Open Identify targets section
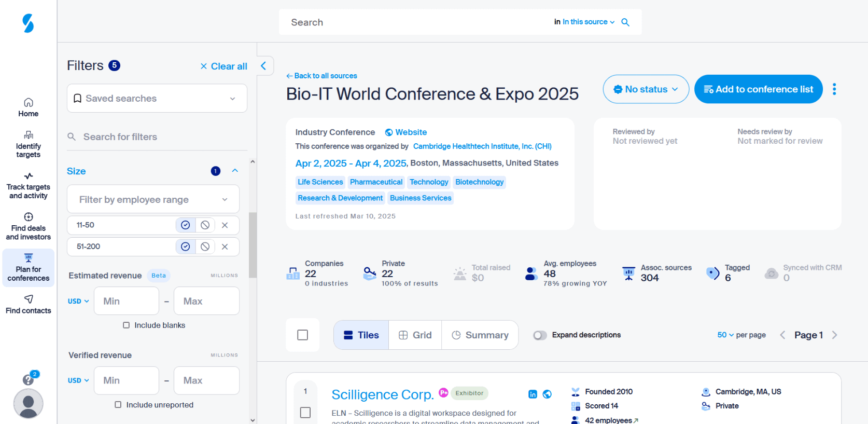The image size is (868, 424). point(28,144)
